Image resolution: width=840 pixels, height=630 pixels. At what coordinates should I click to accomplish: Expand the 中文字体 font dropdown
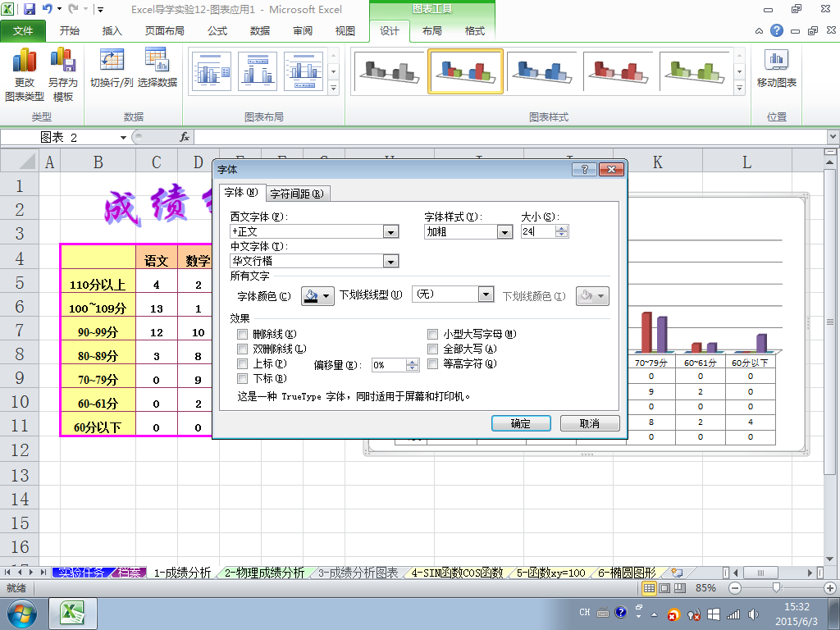coord(391,262)
